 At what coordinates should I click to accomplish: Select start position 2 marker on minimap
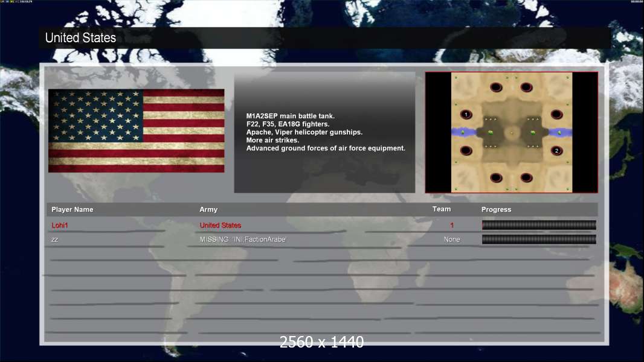tap(556, 150)
